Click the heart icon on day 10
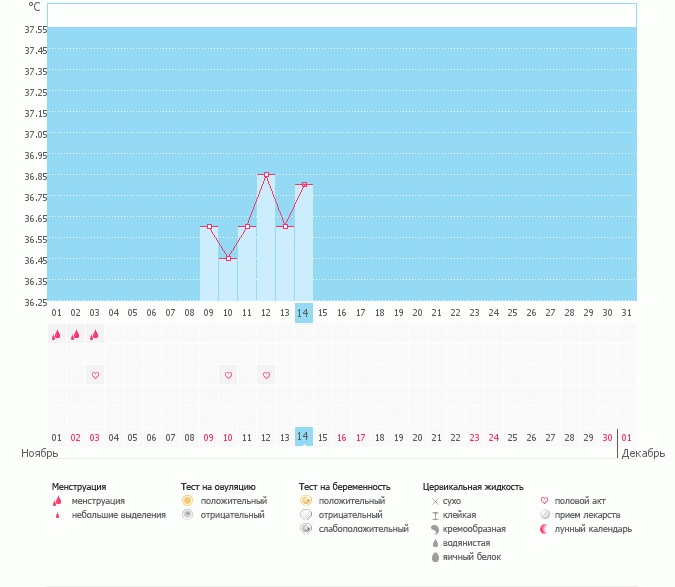Image resolution: width=675 pixels, height=587 pixels. pyautogui.click(x=228, y=375)
